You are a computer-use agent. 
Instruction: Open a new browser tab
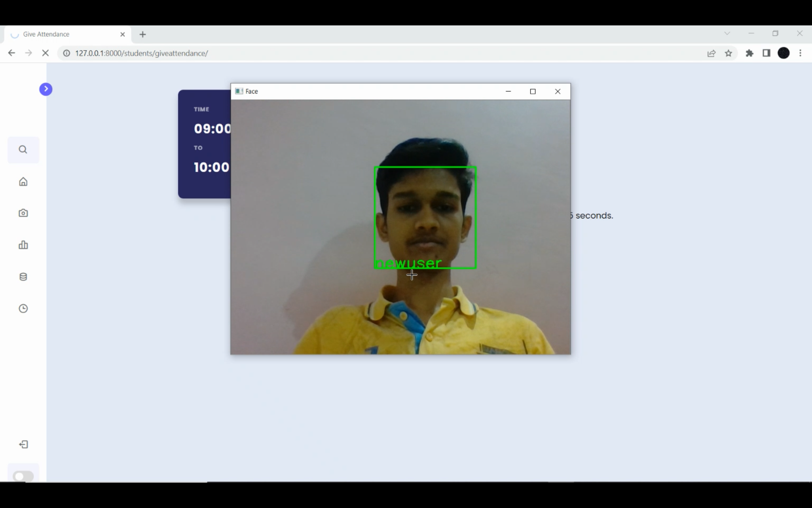(x=143, y=34)
